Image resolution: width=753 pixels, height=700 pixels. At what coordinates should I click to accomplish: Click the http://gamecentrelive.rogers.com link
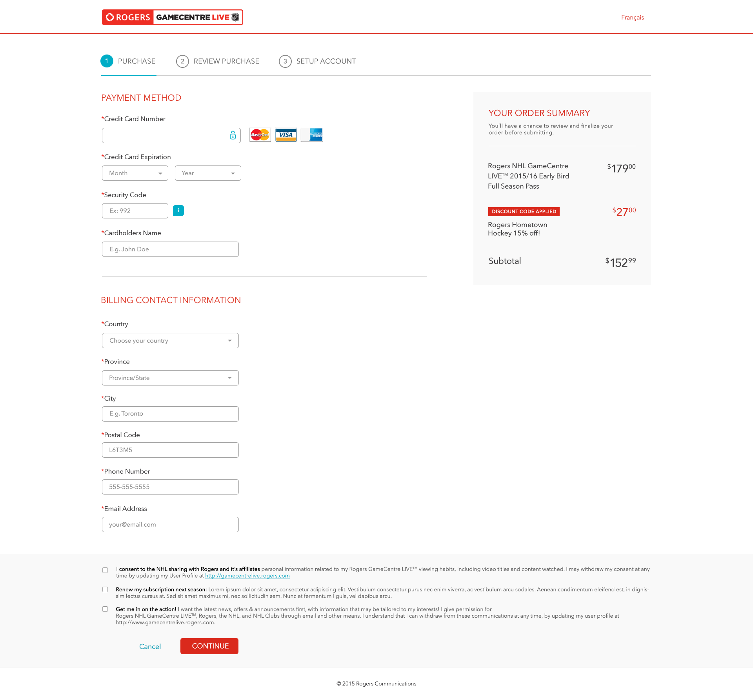tap(247, 576)
